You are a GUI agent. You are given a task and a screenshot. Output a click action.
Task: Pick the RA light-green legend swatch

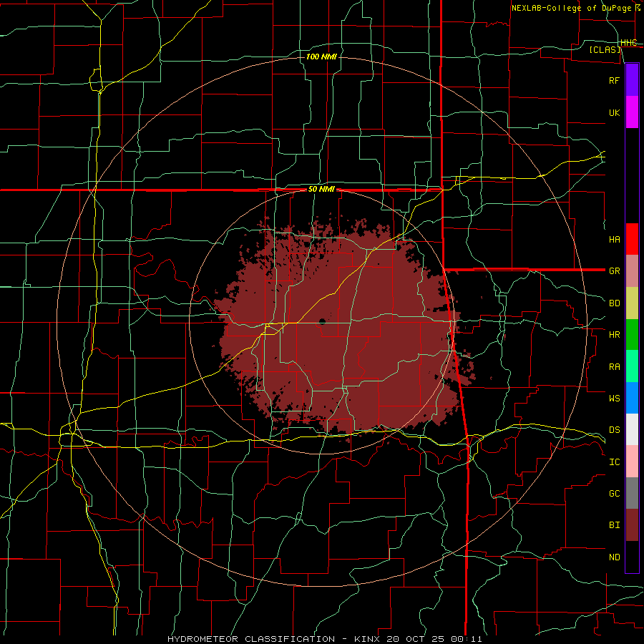coord(632,366)
